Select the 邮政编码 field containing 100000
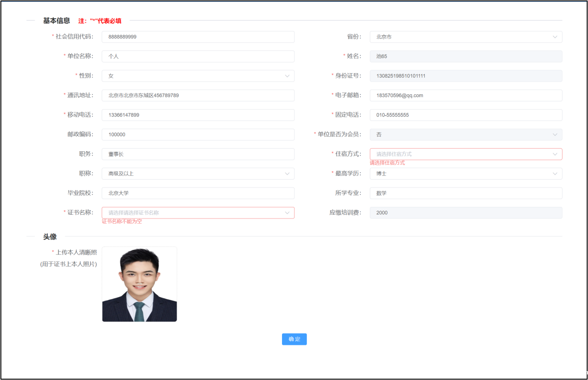Image resolution: width=588 pixels, height=380 pixels. (198, 134)
